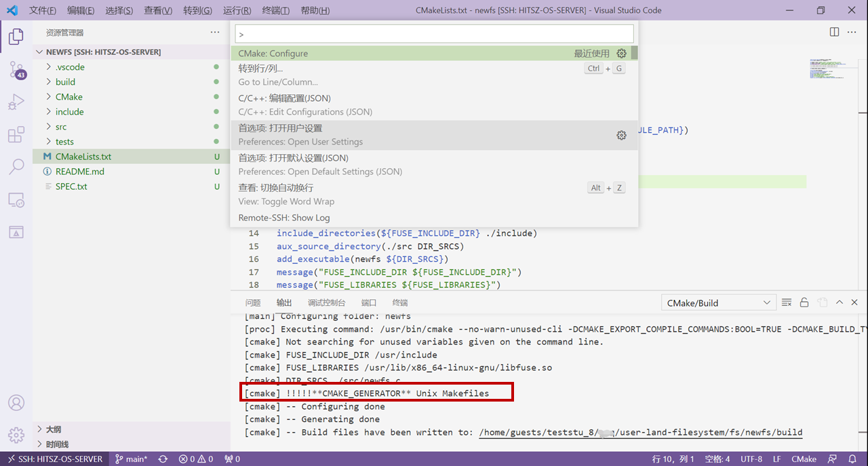The image size is (868, 466).
Task: Clear the output panel with the clear icon
Action: click(x=787, y=303)
